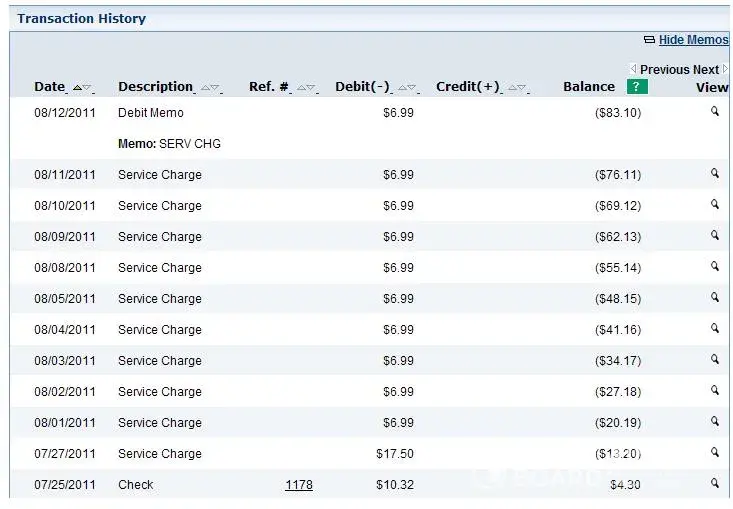Click the Hide Memos link

(x=693, y=40)
